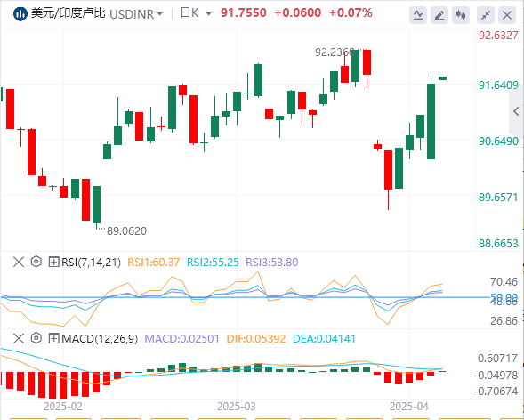Click the RSI3:53.80 value
The width and height of the screenshot is (524, 420).
coord(271,262)
